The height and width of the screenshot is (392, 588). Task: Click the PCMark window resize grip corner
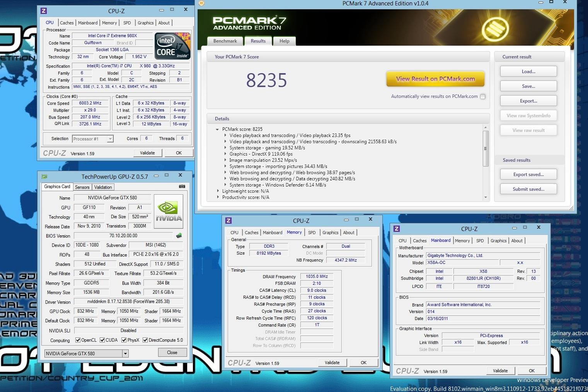[x=571, y=208]
